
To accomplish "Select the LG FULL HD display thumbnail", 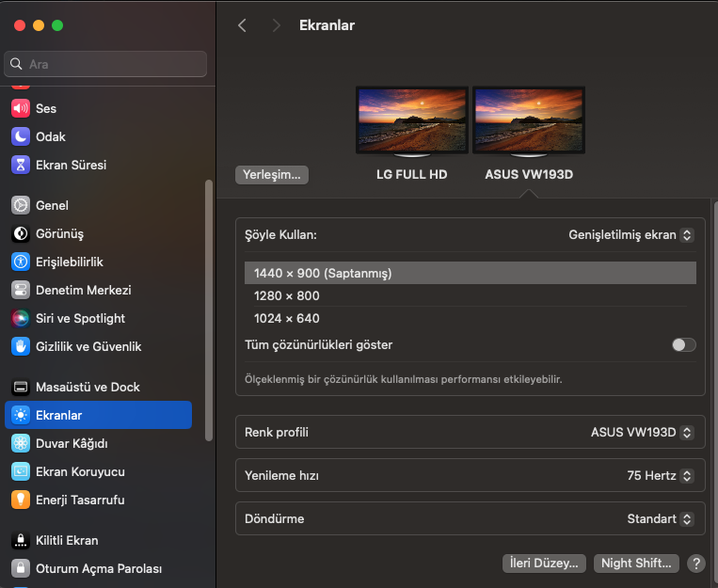I will click(411, 120).
